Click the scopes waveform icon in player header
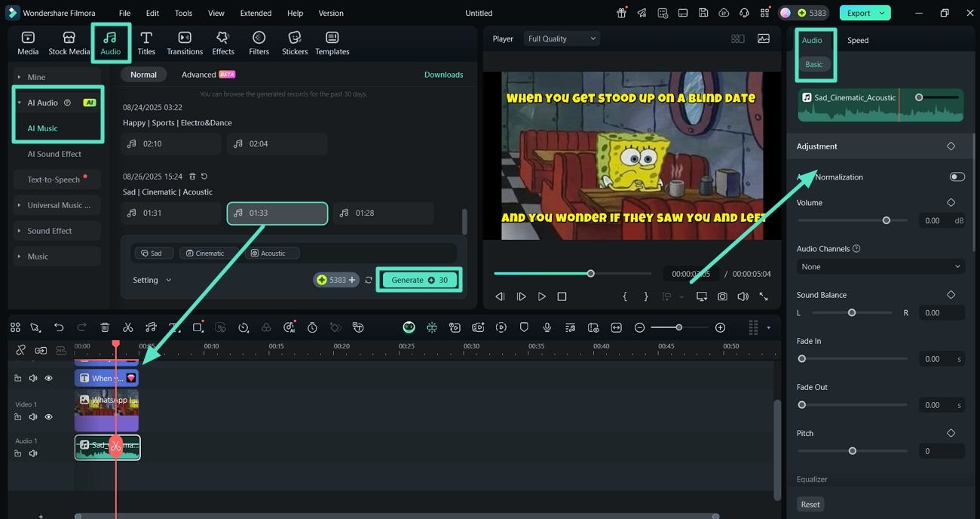The width and height of the screenshot is (980, 519). click(x=764, y=38)
